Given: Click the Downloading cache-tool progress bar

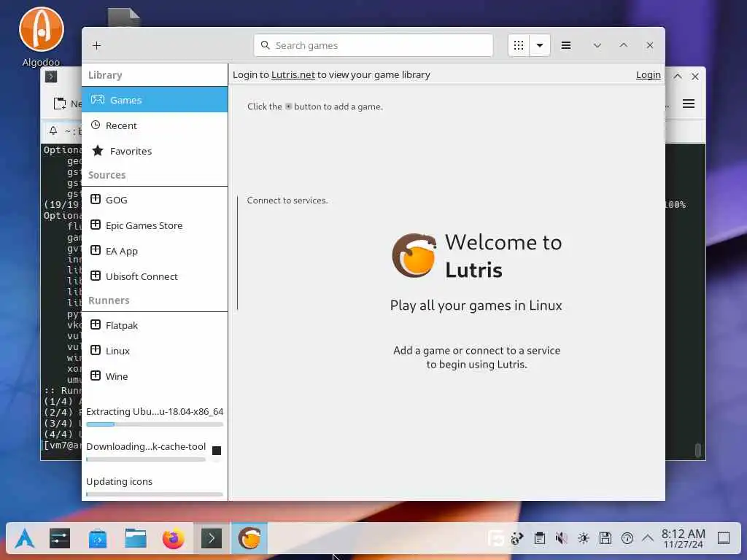Looking at the screenshot, I should pyautogui.click(x=146, y=459).
